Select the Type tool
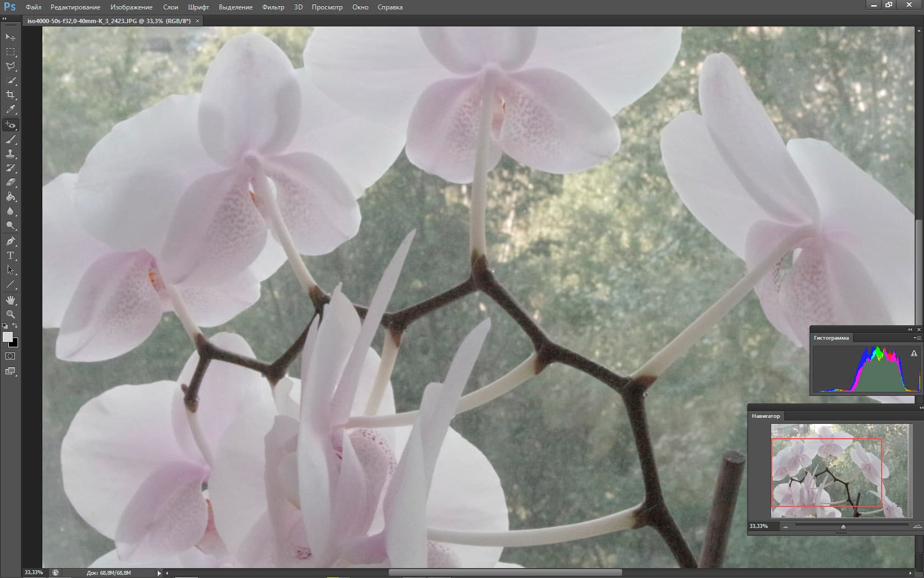This screenshot has width=924, height=578. [10, 255]
